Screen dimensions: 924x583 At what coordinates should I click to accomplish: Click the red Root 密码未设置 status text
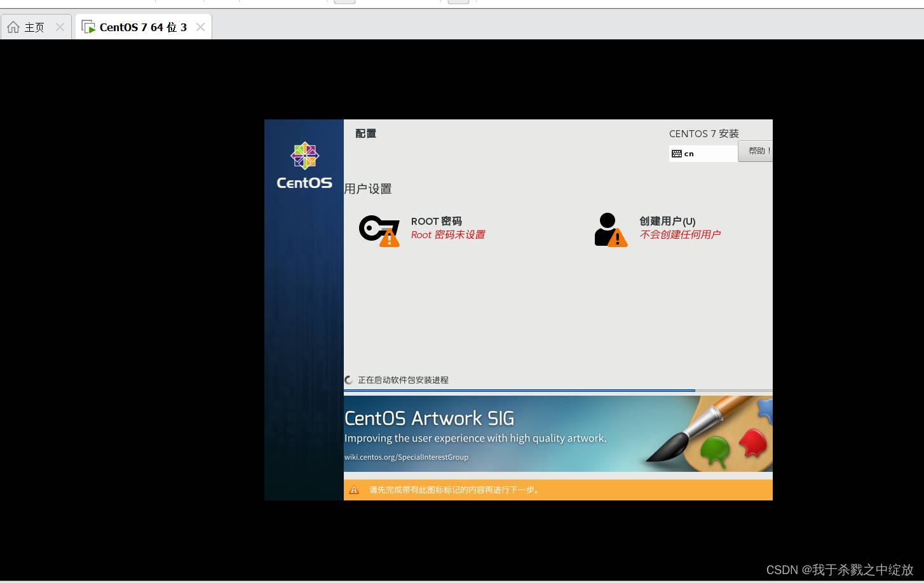pyautogui.click(x=447, y=235)
